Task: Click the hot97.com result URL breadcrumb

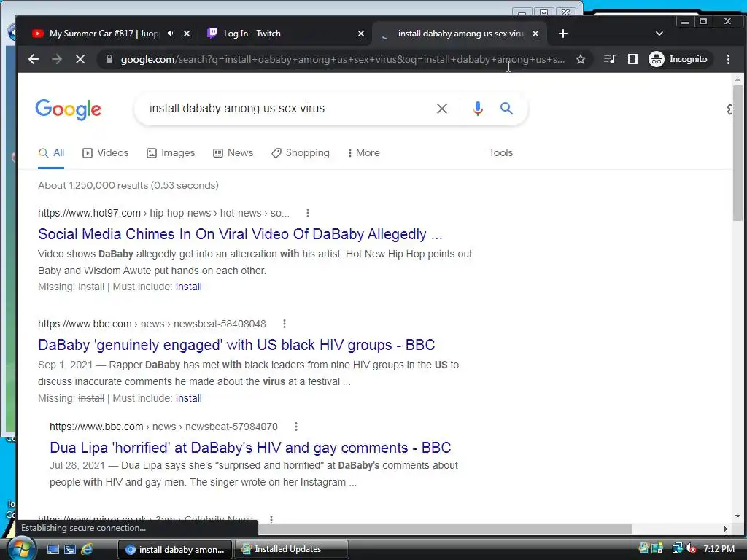Action: click(x=163, y=213)
